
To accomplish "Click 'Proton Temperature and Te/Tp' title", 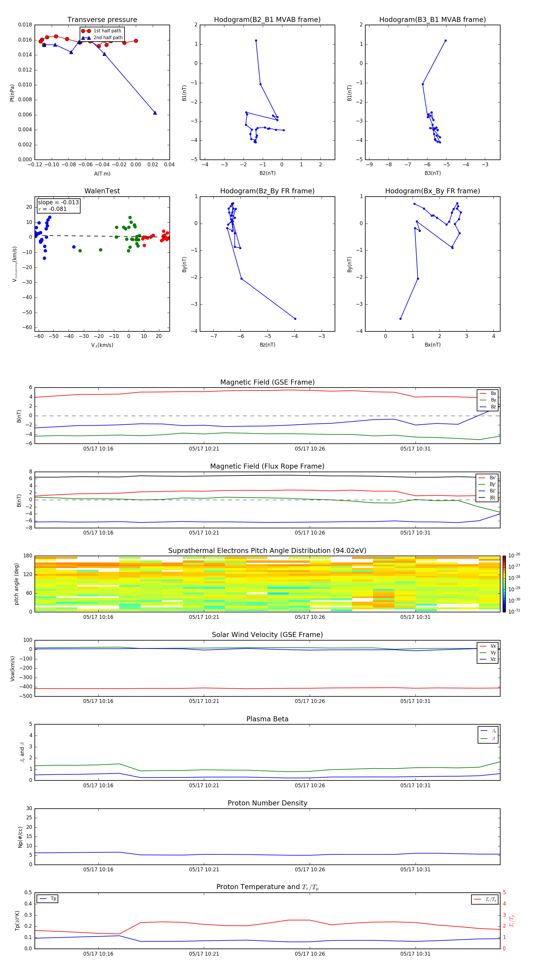I will click(x=267, y=887).
